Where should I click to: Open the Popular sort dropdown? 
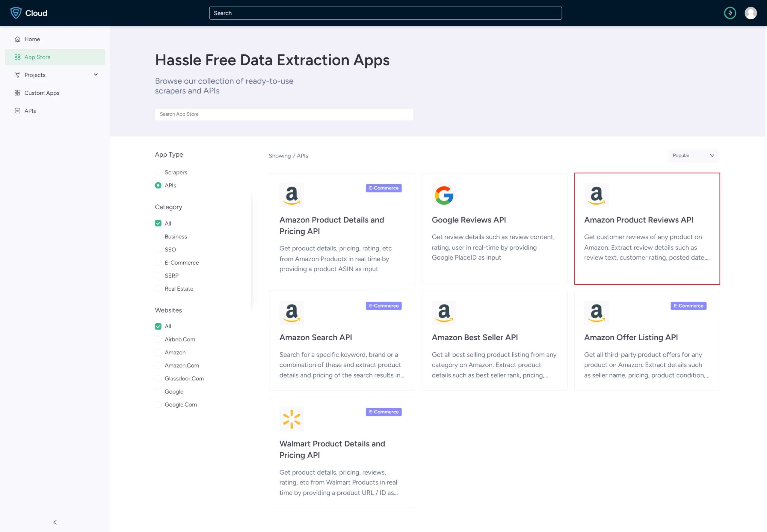[x=693, y=156]
